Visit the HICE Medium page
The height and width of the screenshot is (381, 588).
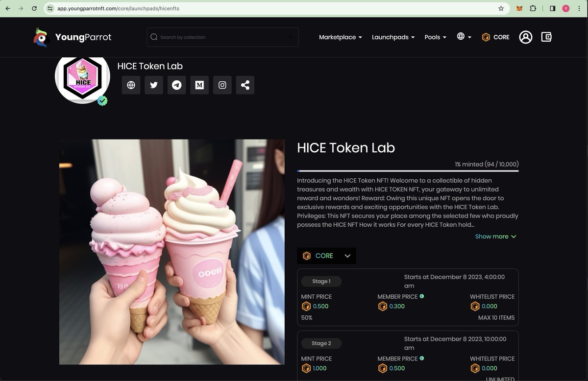pos(199,85)
